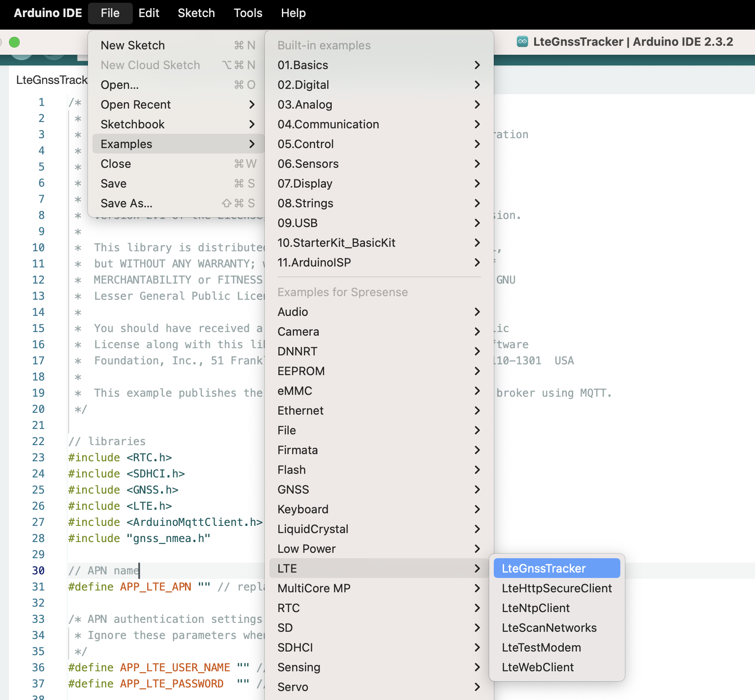
Task: Open RTC examples submenu
Action: click(379, 608)
